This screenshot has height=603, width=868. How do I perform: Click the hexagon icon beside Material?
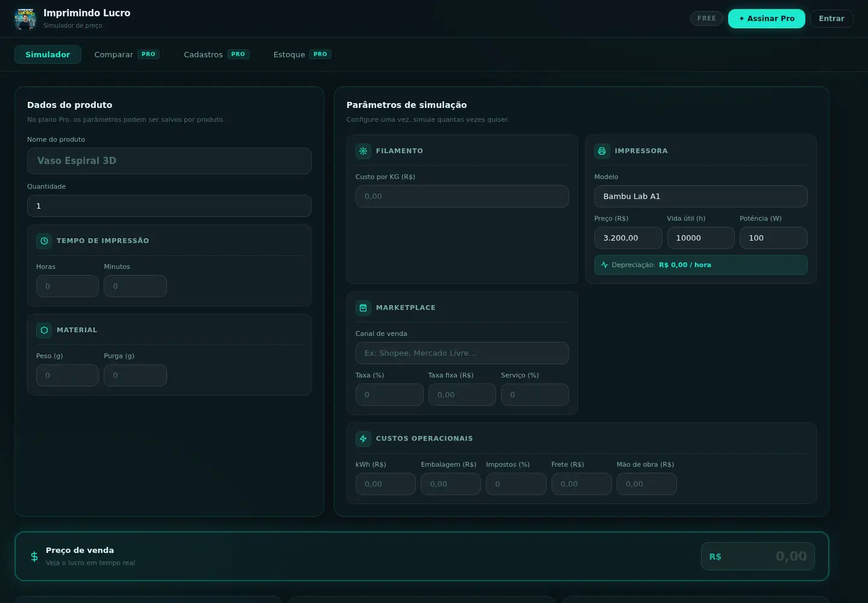pyautogui.click(x=44, y=330)
